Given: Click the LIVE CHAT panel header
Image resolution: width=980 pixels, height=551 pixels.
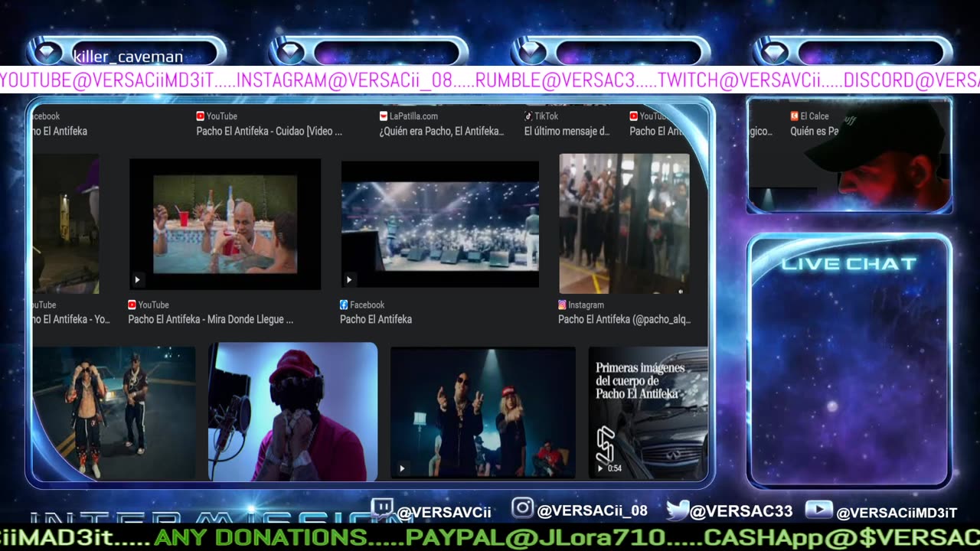Looking at the screenshot, I should click(x=849, y=264).
